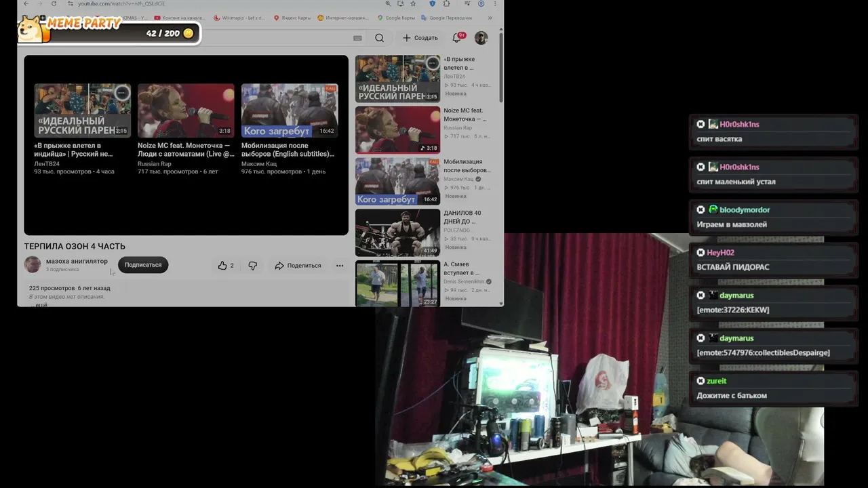Click username HeyH02 in chat
This screenshot has height=488, width=868.
pos(720,253)
